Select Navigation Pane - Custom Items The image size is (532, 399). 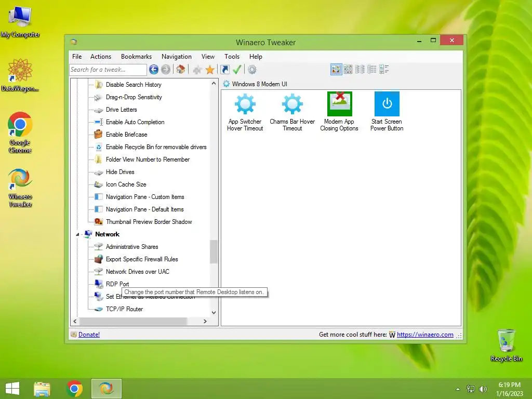coord(145,197)
